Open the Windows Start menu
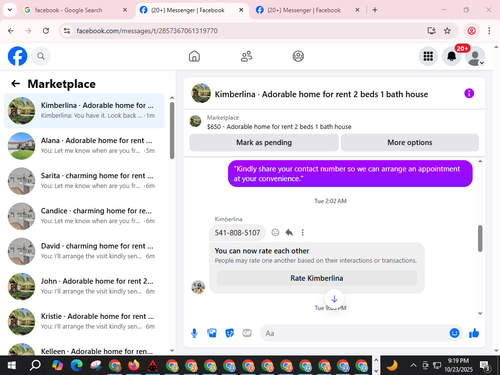Screen dimensions: 500x375 (12, 366)
